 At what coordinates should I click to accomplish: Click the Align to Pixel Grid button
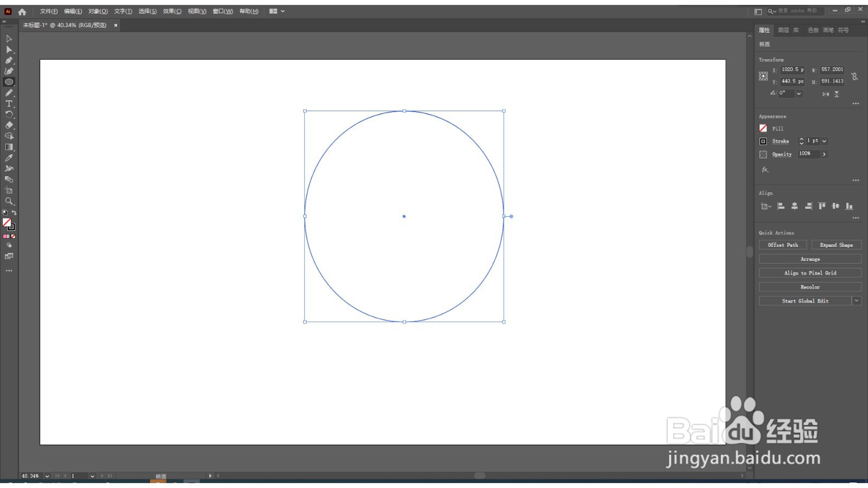point(810,273)
